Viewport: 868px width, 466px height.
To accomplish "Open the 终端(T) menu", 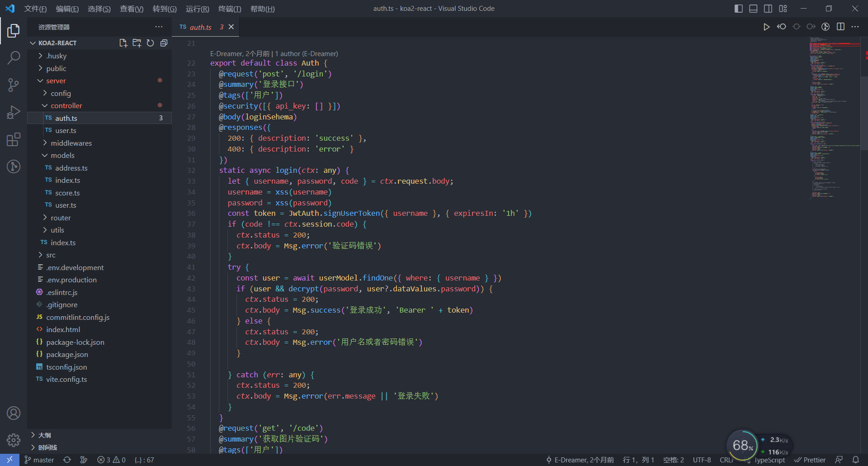I will [230, 9].
